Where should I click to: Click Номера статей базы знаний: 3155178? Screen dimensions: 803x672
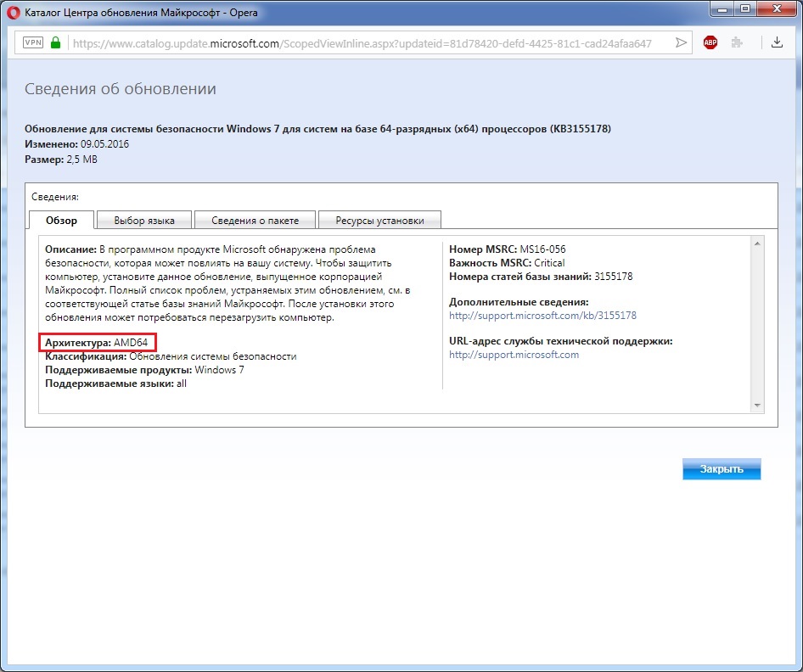pos(541,277)
